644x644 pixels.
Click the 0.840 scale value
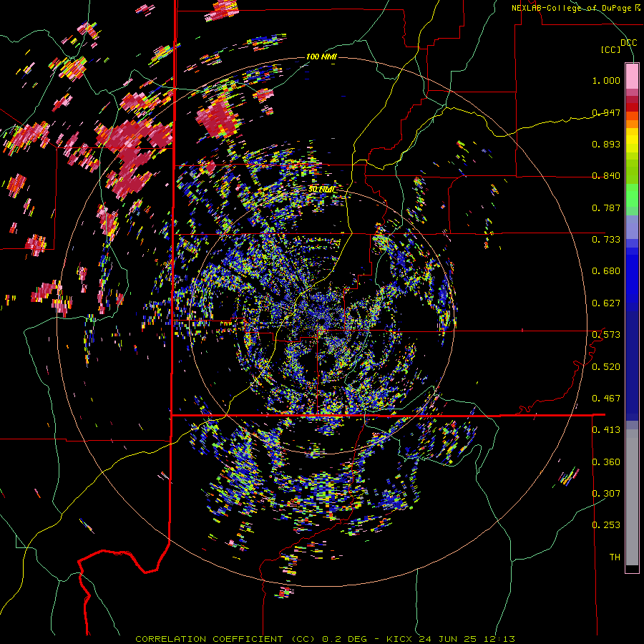click(606, 176)
